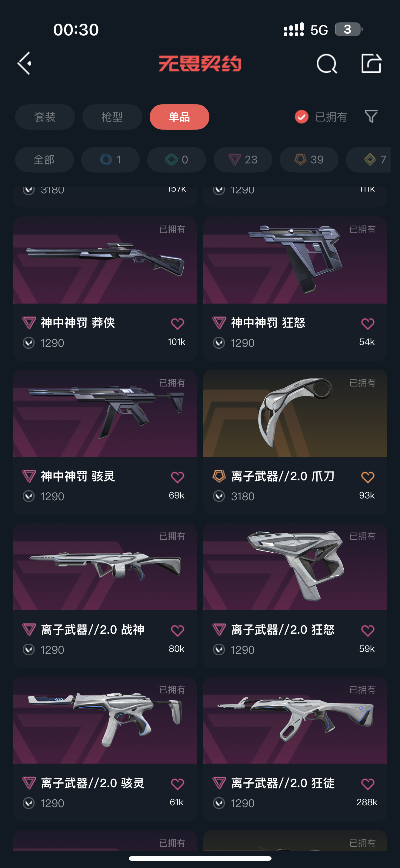
Task: Select the 全部 rarity filter
Action: (44, 160)
